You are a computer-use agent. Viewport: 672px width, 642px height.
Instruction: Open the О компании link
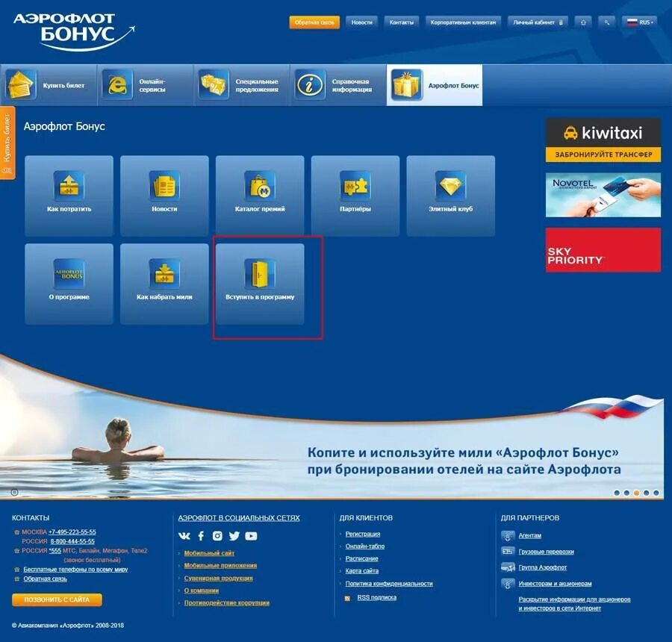(202, 590)
